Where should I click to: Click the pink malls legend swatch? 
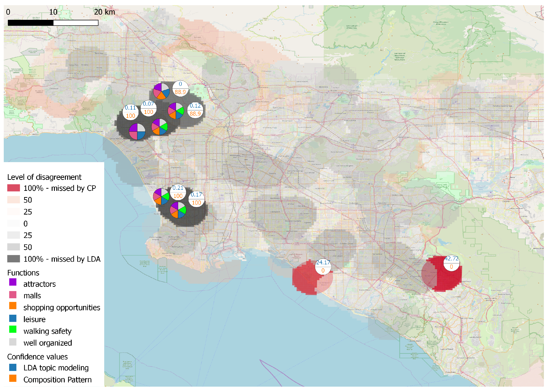pyautogui.click(x=13, y=295)
